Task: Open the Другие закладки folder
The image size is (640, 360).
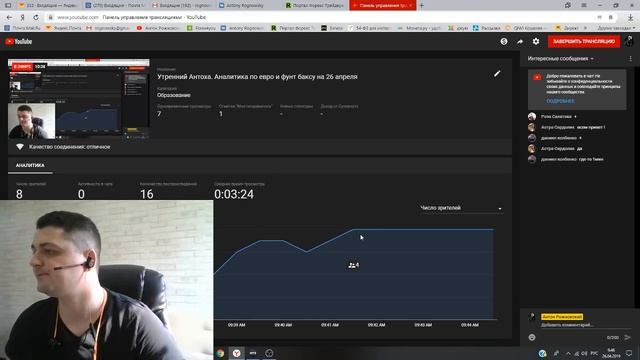Action: click(616, 28)
